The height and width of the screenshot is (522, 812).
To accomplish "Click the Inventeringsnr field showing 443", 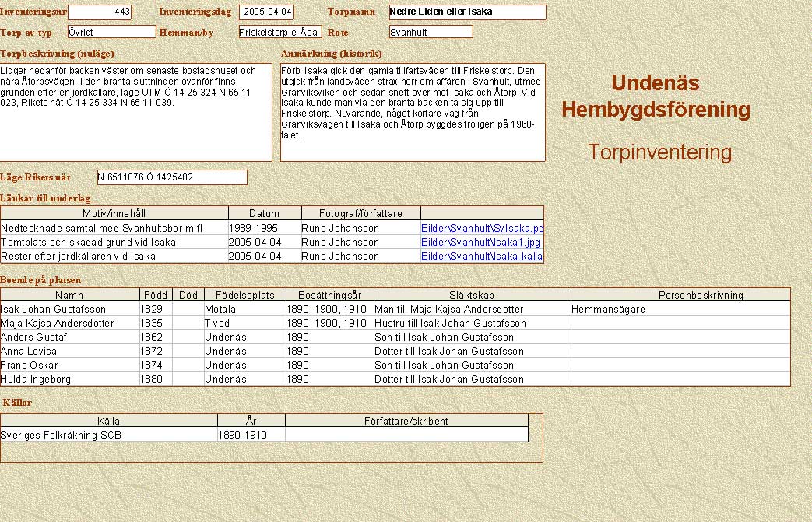I will [x=100, y=12].
